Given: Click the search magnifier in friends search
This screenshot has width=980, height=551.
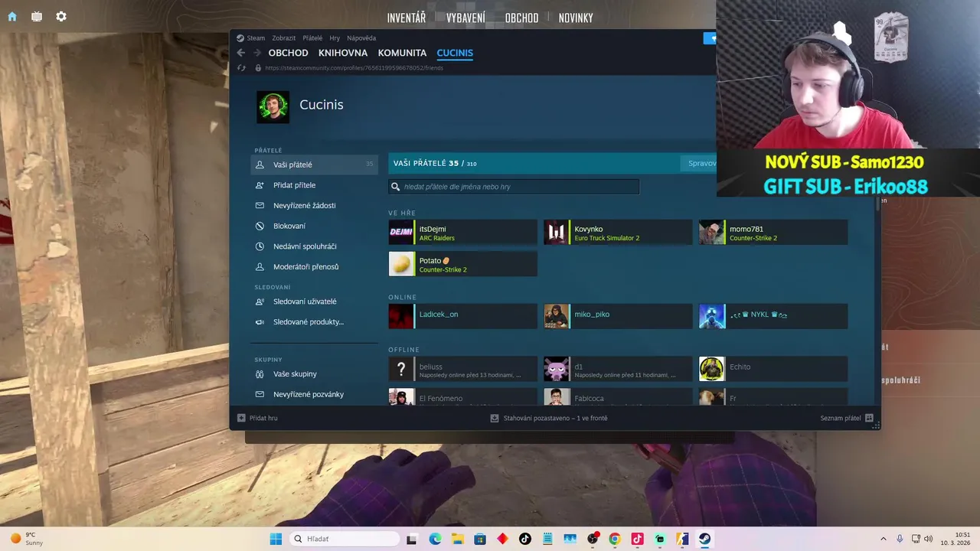Looking at the screenshot, I should click(x=396, y=187).
